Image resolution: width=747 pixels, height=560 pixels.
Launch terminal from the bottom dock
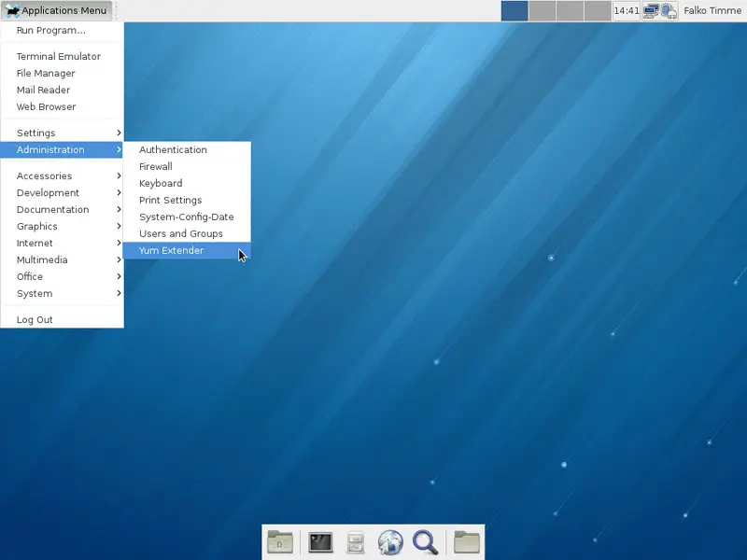(320, 541)
